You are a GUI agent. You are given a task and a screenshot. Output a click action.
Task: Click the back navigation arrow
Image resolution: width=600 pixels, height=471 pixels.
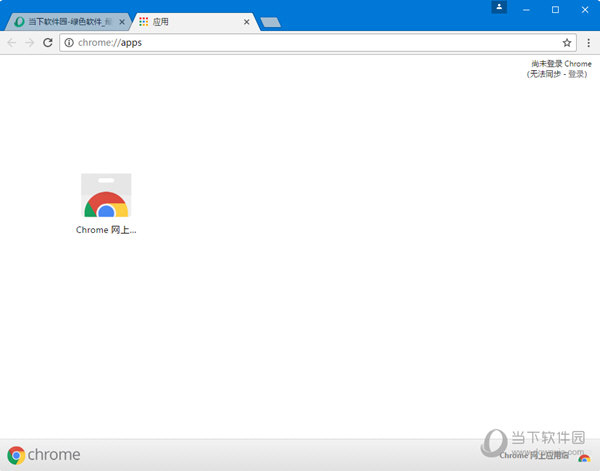click(12, 43)
